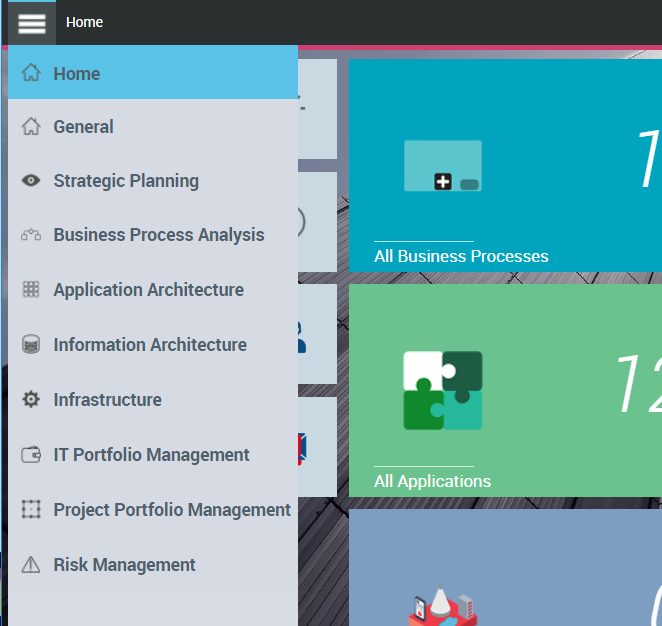Click the warning triangle Risk Management icon

[31, 565]
